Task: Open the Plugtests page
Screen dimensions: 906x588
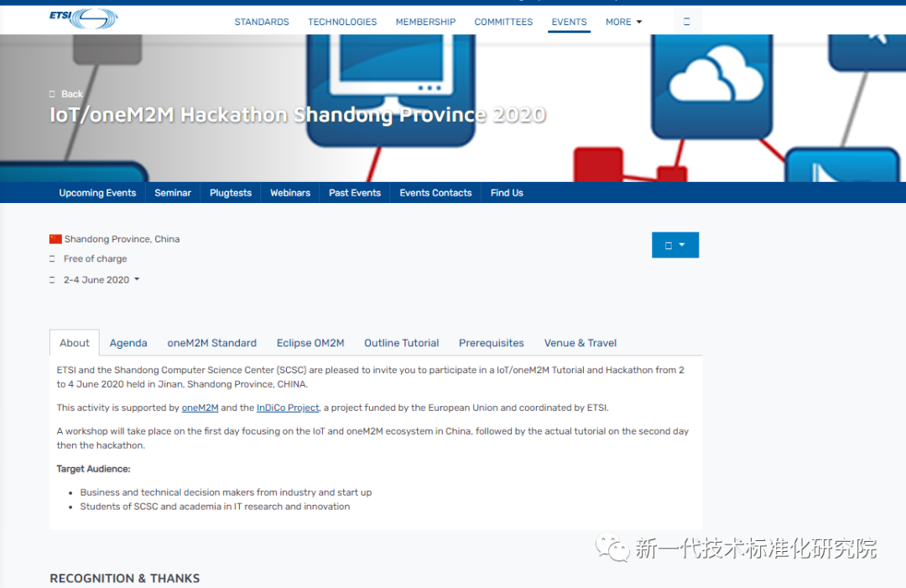Action: coord(231,193)
